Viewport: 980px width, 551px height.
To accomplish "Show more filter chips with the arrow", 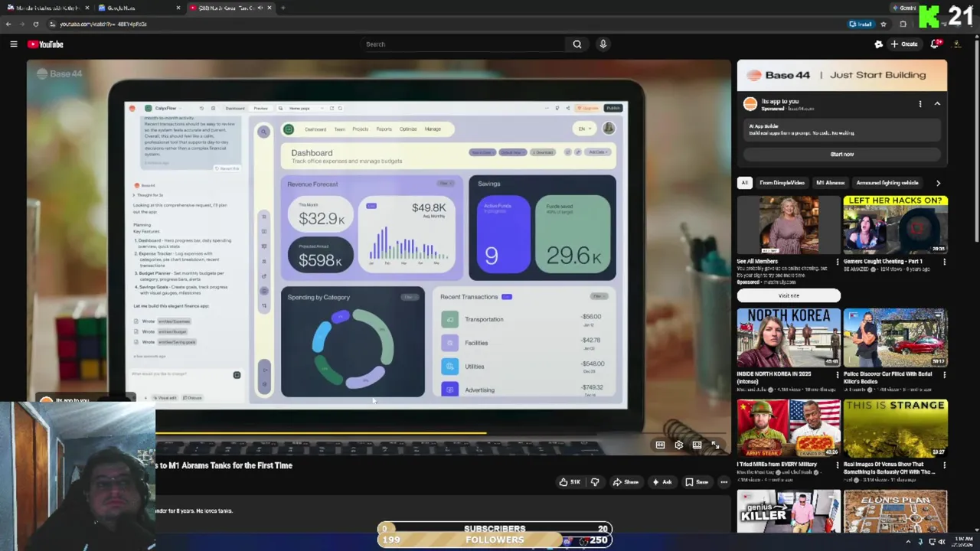I will coord(938,183).
